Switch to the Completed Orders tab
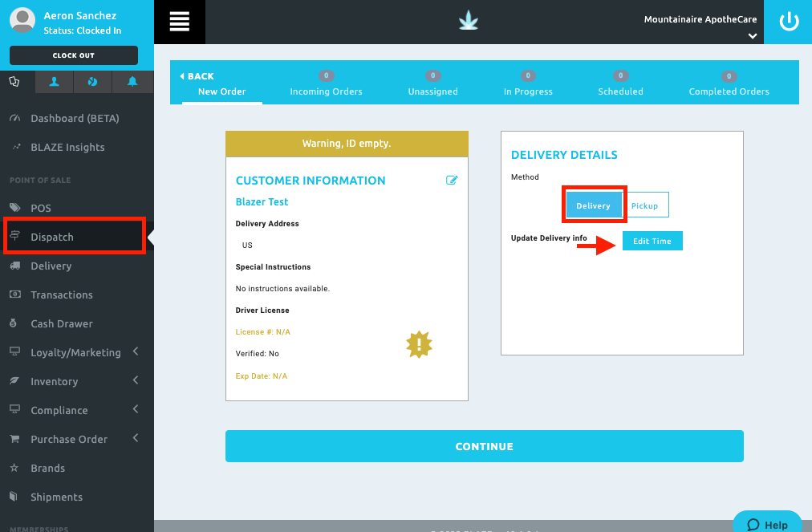The width and height of the screenshot is (812, 532). [729, 84]
